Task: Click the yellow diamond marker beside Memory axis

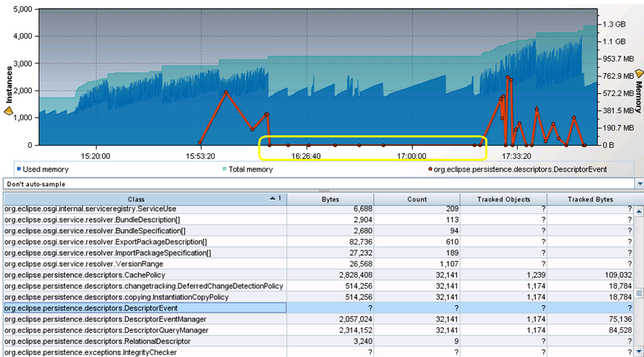Action: [640, 73]
